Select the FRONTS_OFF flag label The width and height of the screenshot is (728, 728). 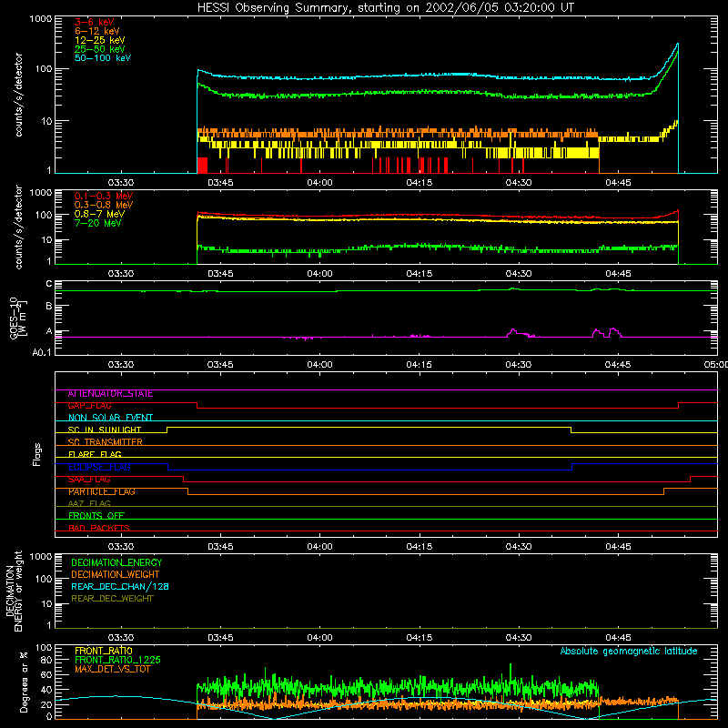coord(96,516)
